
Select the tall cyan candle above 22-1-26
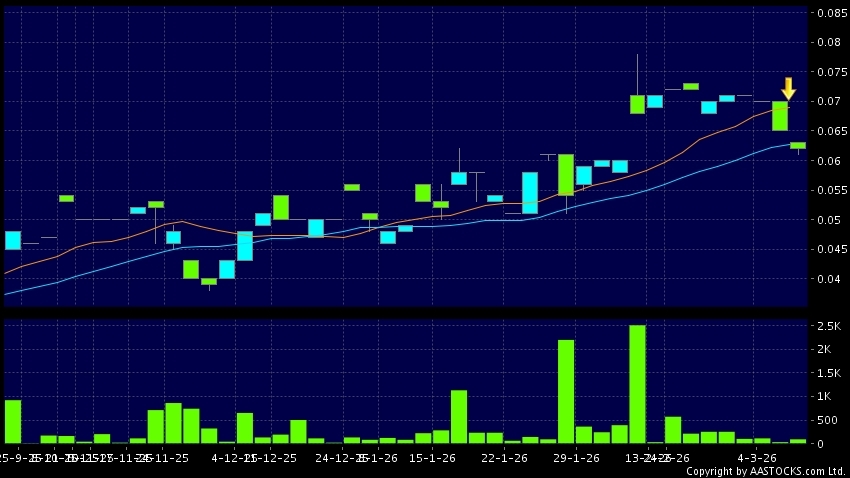[x=530, y=192]
